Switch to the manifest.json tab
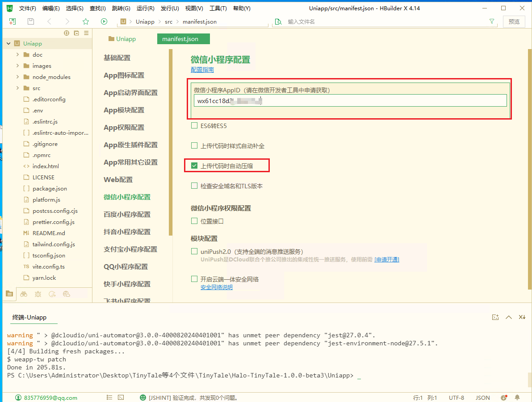The image size is (532, 402). pyautogui.click(x=184, y=39)
